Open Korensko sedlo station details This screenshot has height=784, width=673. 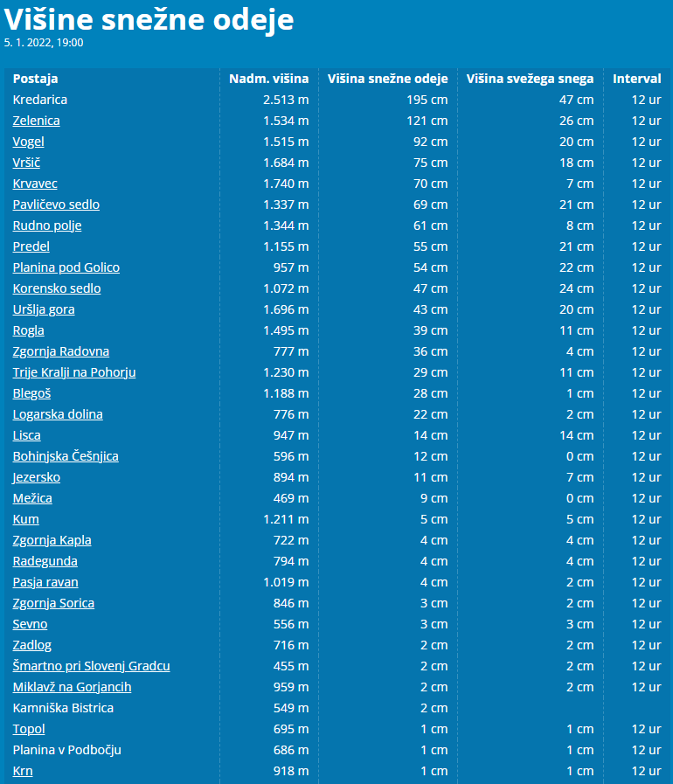pyautogui.click(x=57, y=288)
